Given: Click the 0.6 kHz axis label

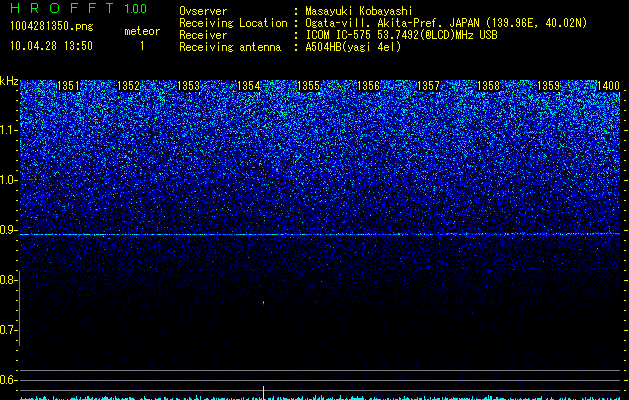Looking at the screenshot, I should click(x=8, y=380).
